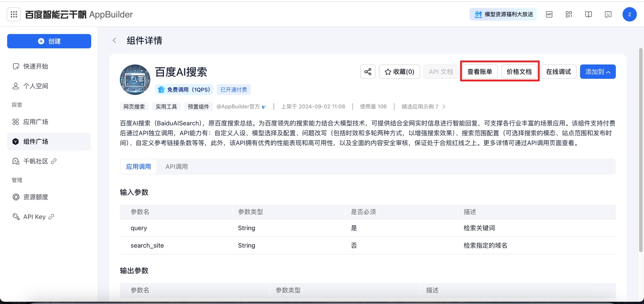Screen dimensions: 644x304
Task: Click the 百度智能云千帆 AppBuilder logo
Action: coord(79,14)
